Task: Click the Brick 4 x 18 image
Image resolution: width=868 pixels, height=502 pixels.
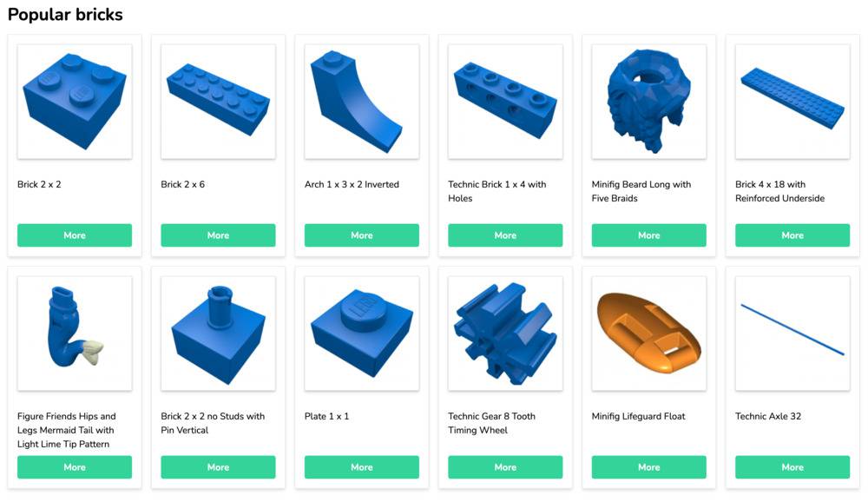Action: [x=792, y=102]
